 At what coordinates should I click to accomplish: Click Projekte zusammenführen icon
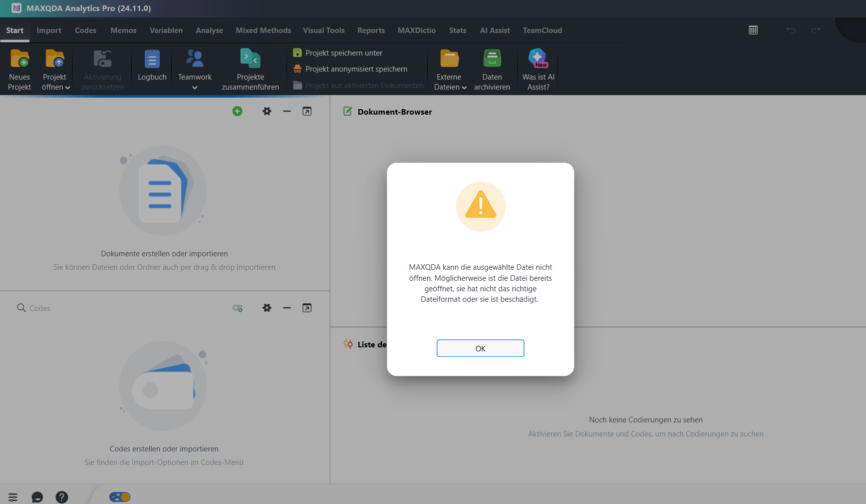[250, 58]
